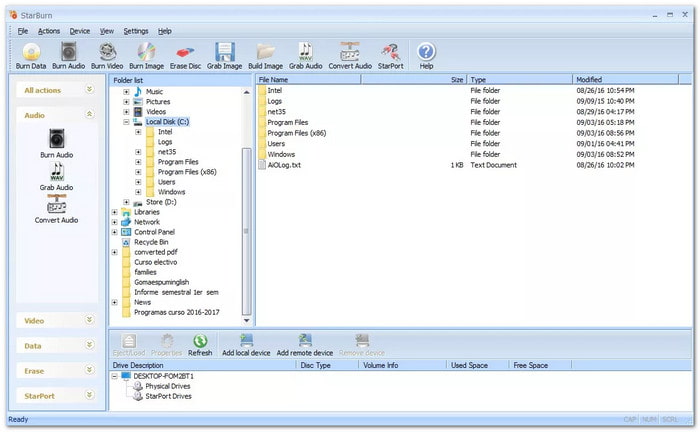The image size is (700, 432).
Task: Expand the Erase panel
Action: [x=90, y=370]
